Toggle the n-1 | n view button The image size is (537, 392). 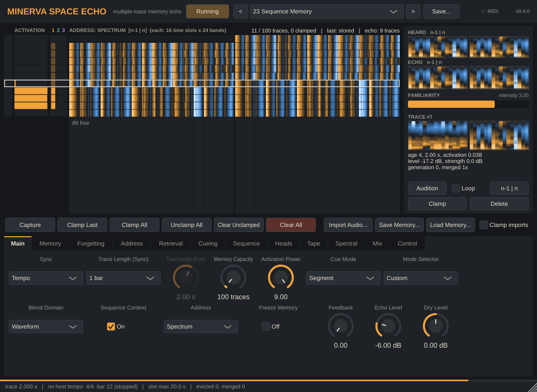click(509, 188)
